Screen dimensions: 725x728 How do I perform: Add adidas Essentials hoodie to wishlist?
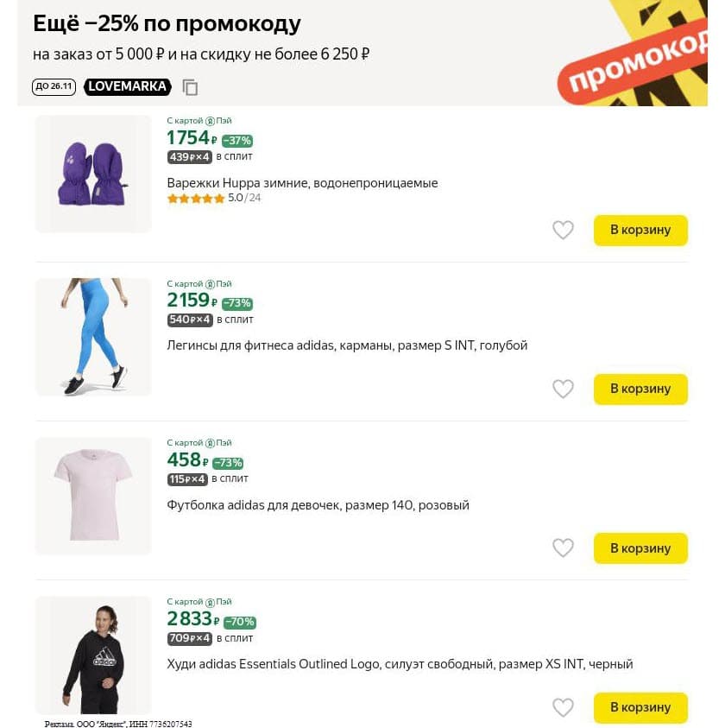[563, 707]
